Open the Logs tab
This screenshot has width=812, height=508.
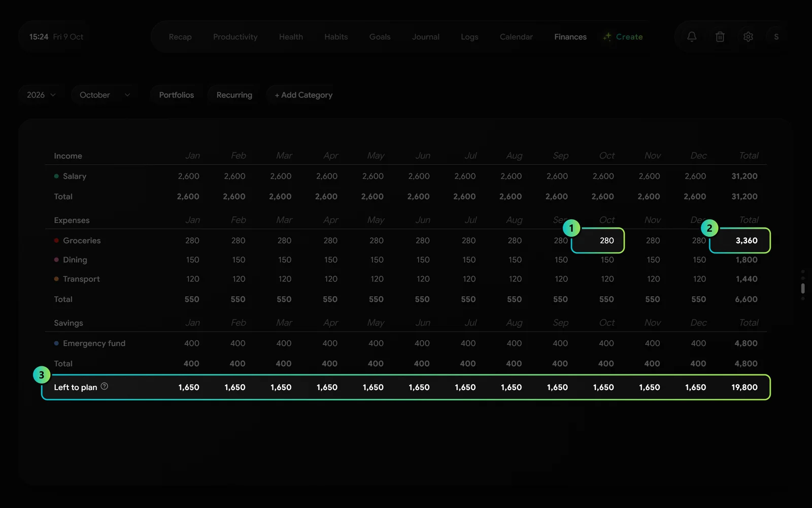[469, 37]
